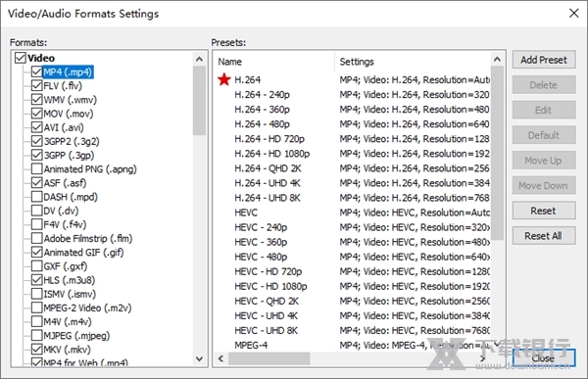
Task: Enable the Adobe Filmstrip (.flm) checkbox
Action: tap(37, 238)
